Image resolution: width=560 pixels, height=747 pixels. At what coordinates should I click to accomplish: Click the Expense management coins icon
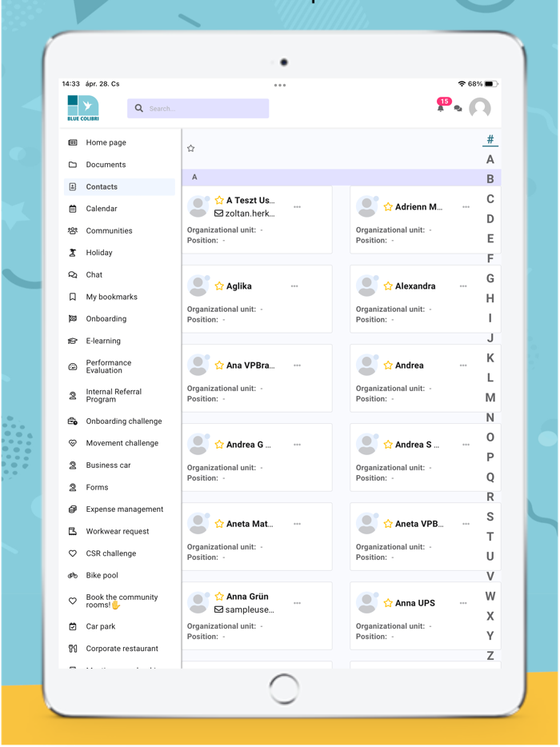click(x=73, y=509)
